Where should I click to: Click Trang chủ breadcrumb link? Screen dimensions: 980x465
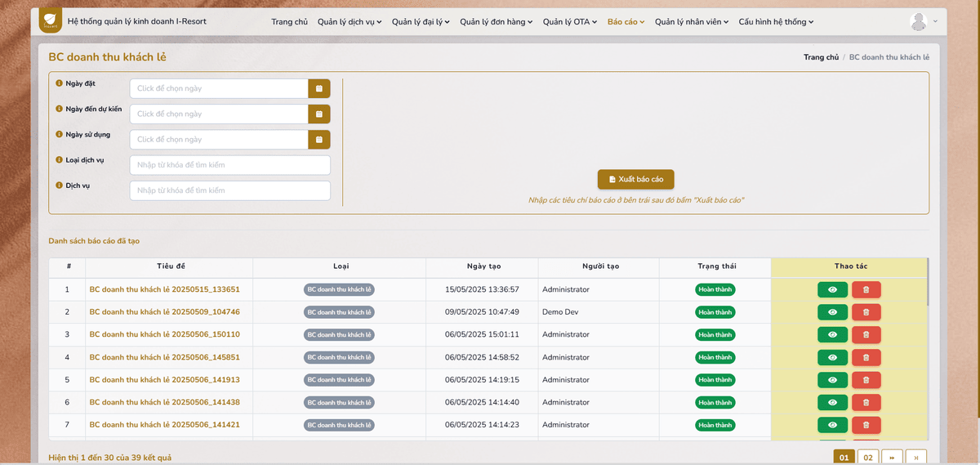(821, 57)
